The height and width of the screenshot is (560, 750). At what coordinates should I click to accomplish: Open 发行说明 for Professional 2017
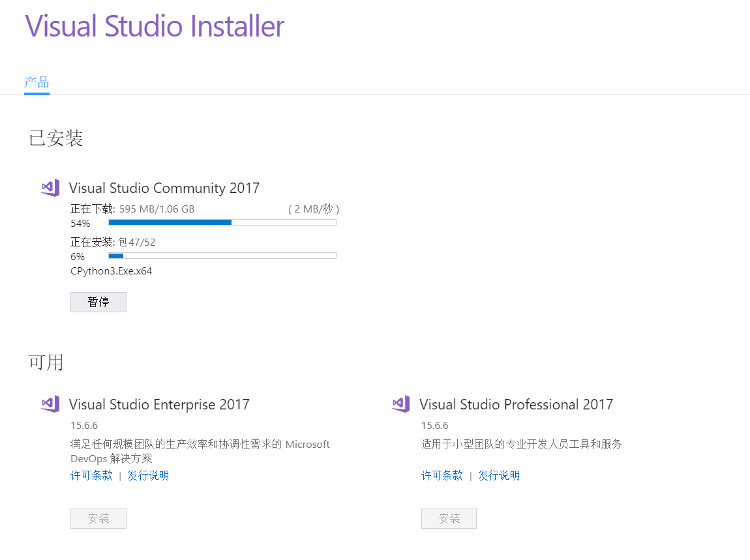(x=499, y=475)
